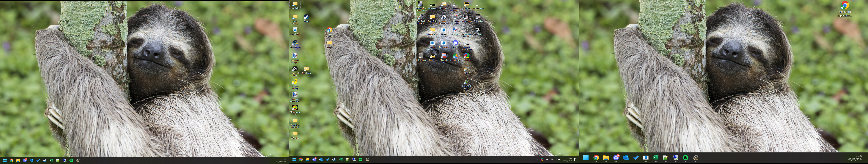Screen dimensions: 868x164
Task: Open the For Alex folder
Action: (432, 56)
